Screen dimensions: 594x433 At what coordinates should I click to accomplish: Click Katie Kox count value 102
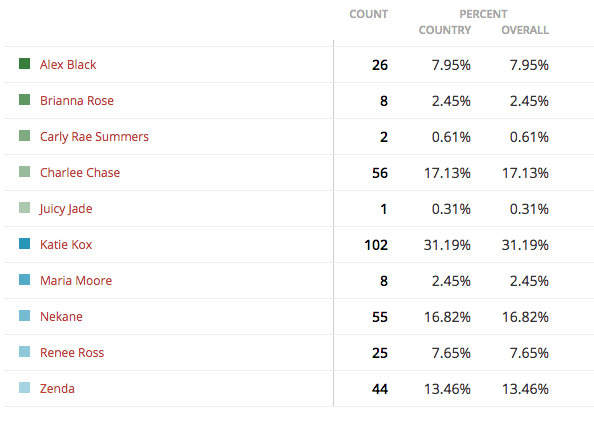click(x=376, y=245)
